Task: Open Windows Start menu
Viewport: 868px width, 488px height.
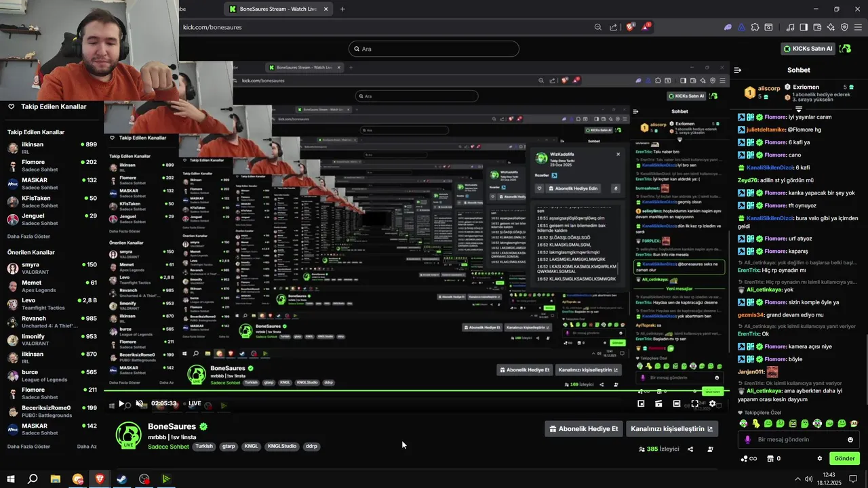Action: 11,479
